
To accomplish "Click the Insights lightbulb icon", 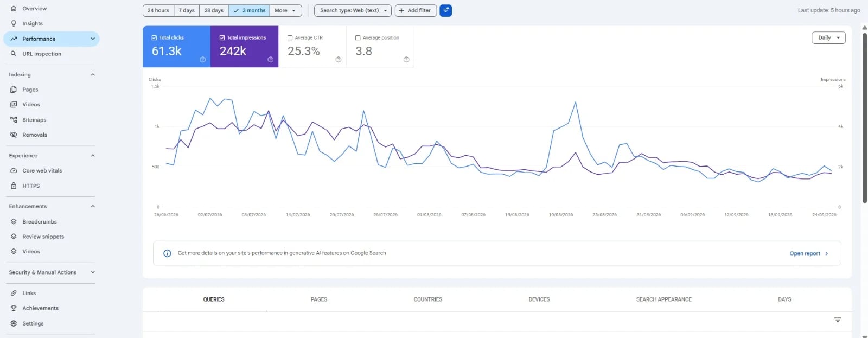I will [x=14, y=23].
